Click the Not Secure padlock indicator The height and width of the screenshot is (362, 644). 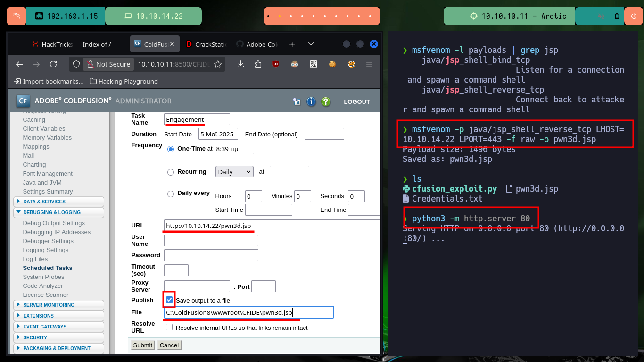tap(108, 64)
